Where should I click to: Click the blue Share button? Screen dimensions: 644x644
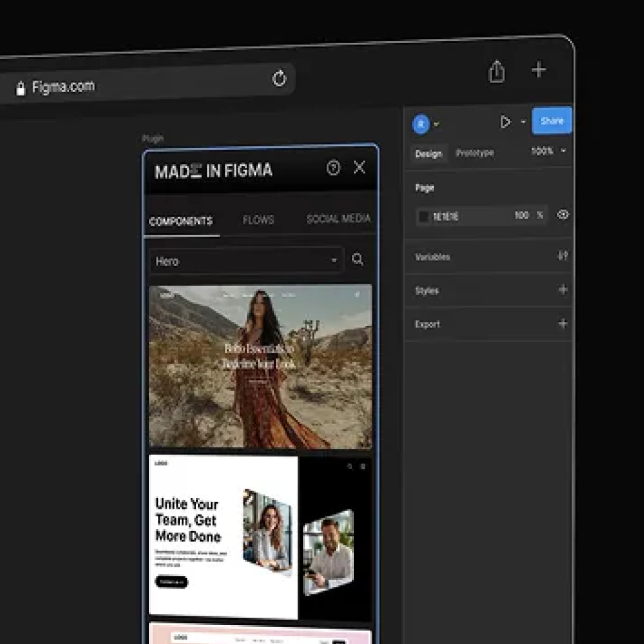click(552, 120)
